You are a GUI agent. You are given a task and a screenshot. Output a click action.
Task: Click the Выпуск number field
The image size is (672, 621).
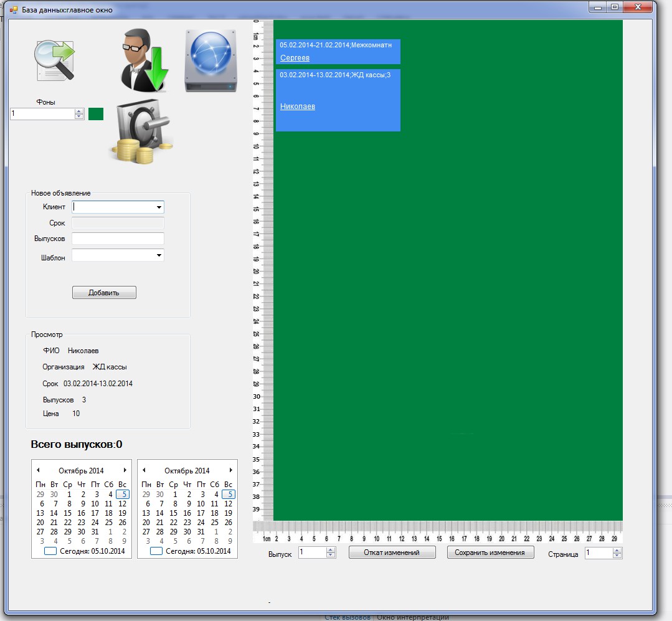[313, 552]
